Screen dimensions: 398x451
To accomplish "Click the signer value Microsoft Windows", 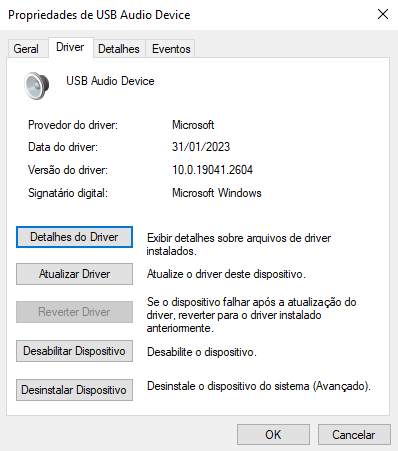I will [217, 193].
